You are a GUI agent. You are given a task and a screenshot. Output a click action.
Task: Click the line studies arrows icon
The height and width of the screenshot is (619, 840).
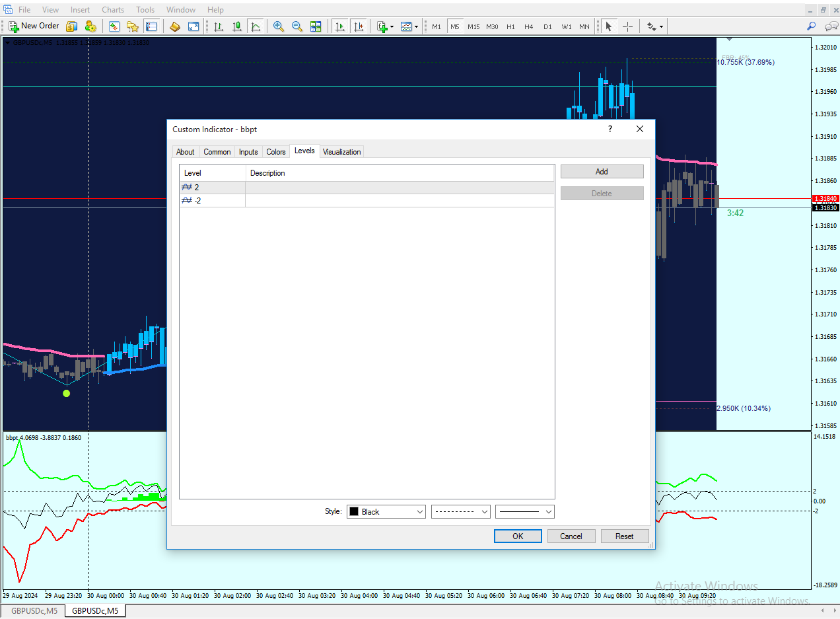tap(651, 26)
